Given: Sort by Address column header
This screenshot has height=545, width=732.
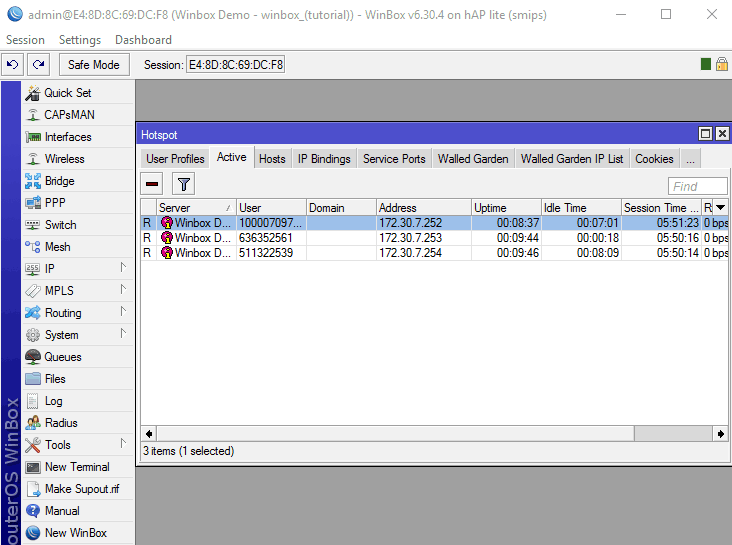Looking at the screenshot, I should click(423, 207).
